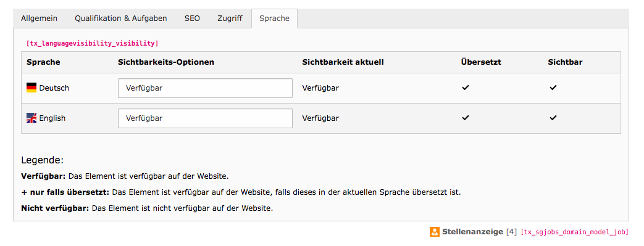The image size is (644, 246).
Task: Click the Sichtbar checkmark in Deutsch row
Action: [553, 88]
